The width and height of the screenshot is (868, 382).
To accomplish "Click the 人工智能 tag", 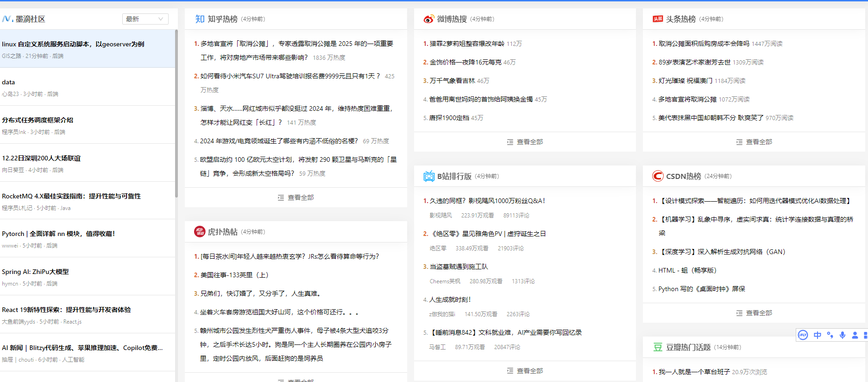I will click(73, 360).
